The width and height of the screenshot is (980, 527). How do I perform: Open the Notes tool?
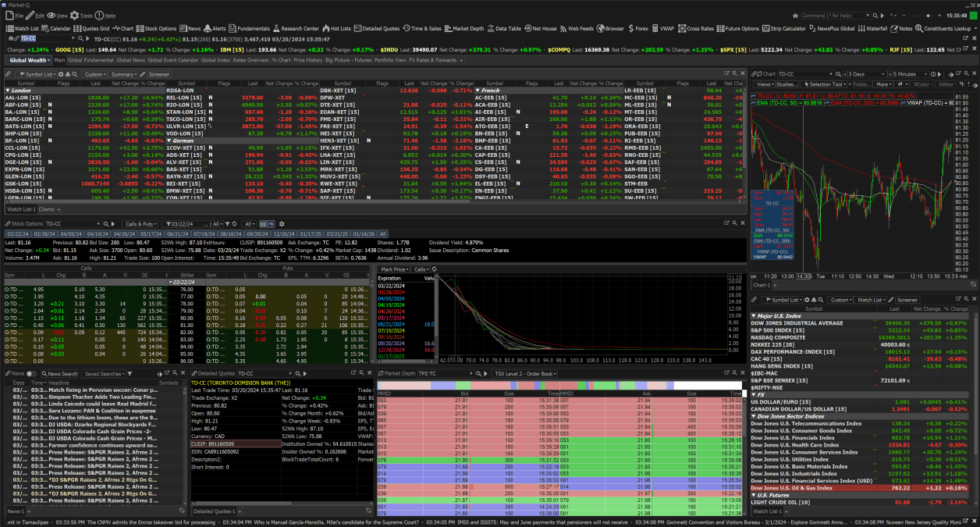901,28
